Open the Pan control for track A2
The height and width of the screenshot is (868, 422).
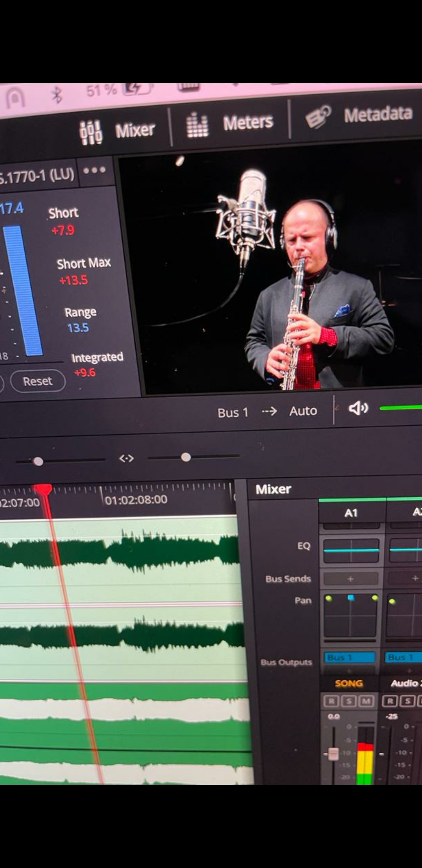click(x=405, y=615)
